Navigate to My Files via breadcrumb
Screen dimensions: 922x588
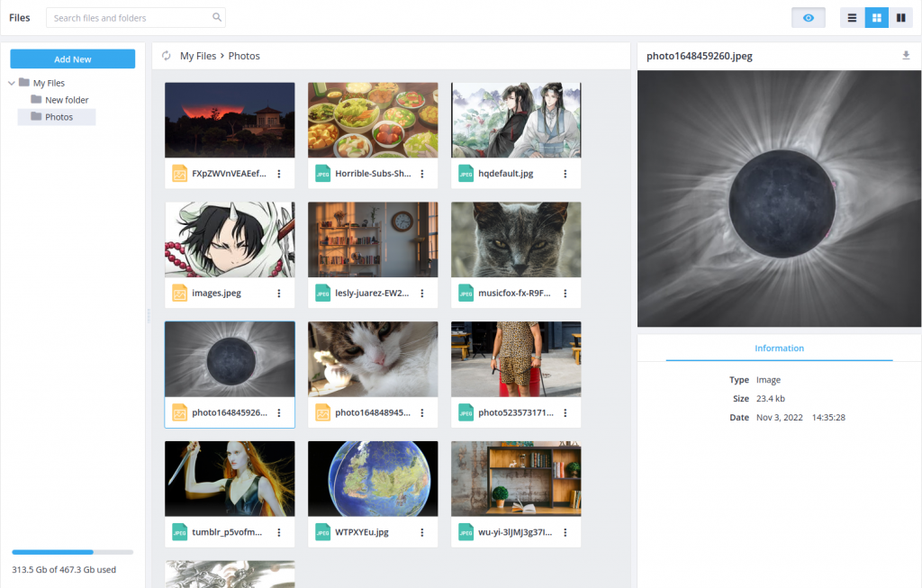[x=198, y=55]
